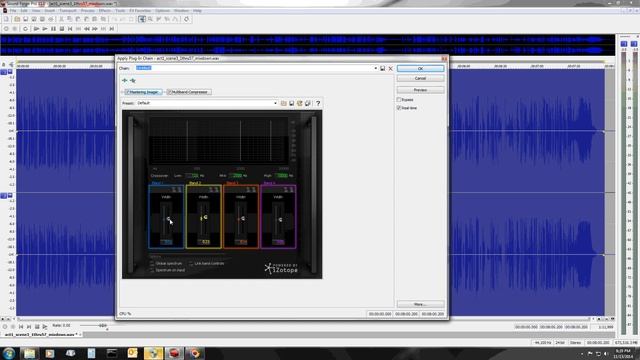Click the Add plug-in to chain icon
The height and width of the screenshot is (360, 640).
click(124, 80)
